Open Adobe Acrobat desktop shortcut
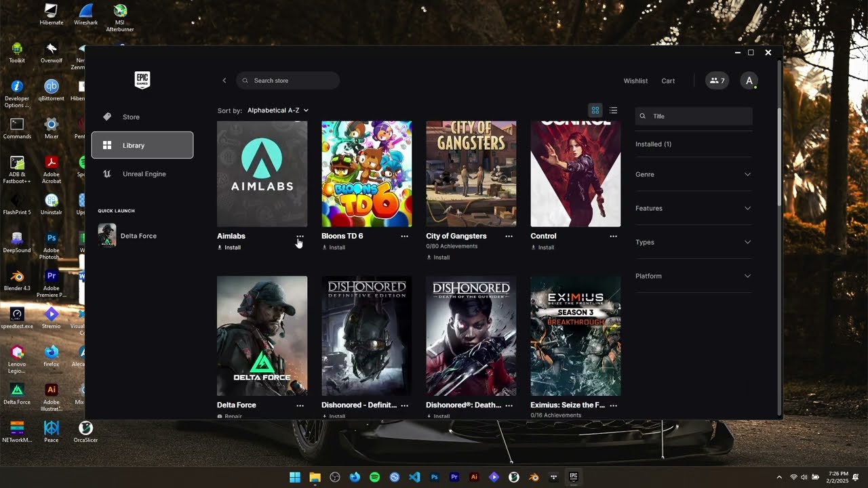This screenshot has height=488, width=868. point(52,170)
